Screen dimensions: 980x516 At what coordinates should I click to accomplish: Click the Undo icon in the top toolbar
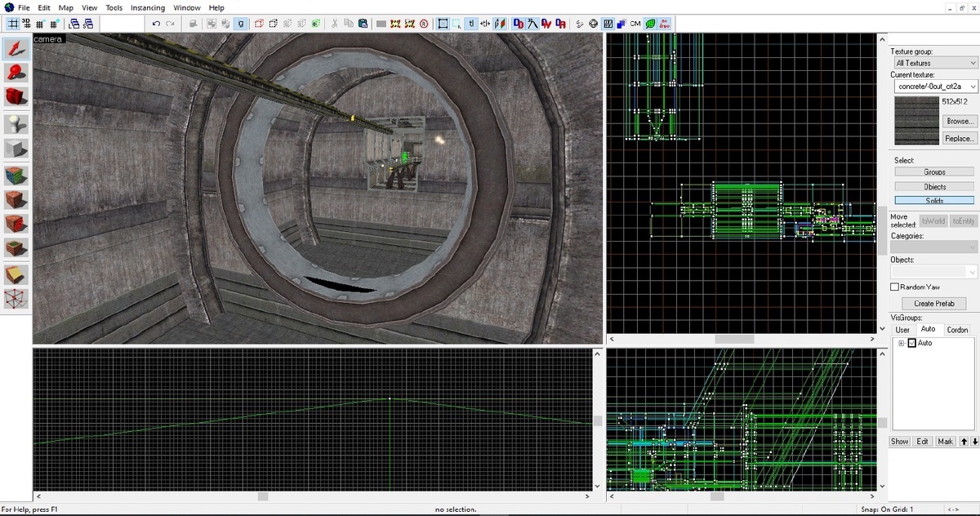155,24
